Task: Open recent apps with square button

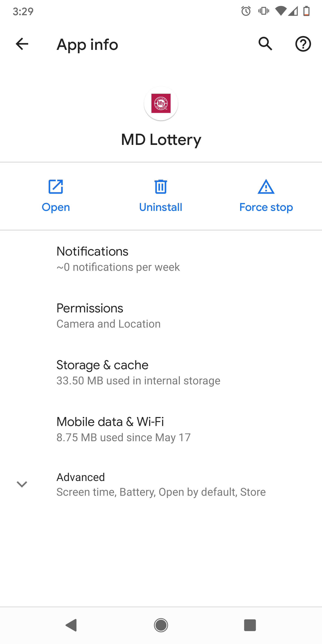Action: [x=250, y=625]
